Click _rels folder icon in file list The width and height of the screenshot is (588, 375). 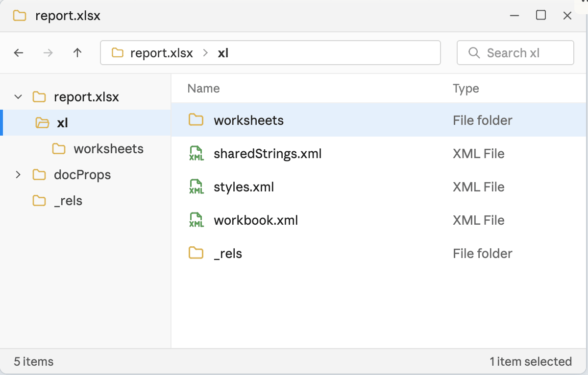tap(196, 253)
